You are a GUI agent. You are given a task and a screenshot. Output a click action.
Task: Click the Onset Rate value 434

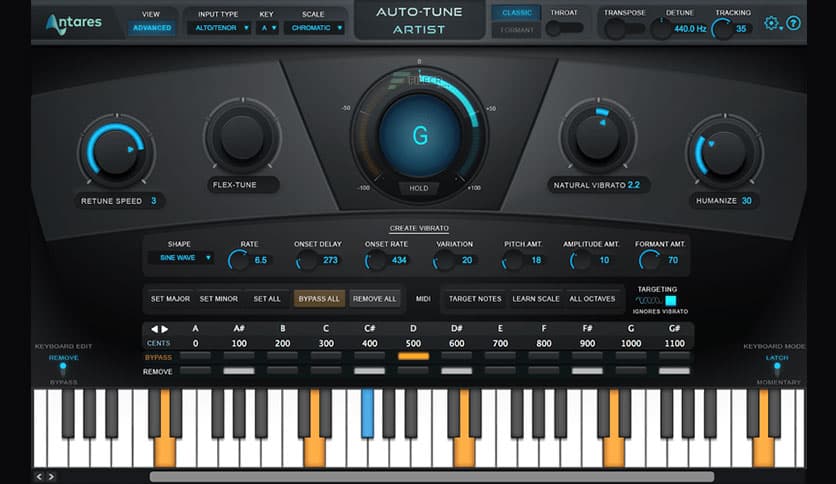pos(399,260)
